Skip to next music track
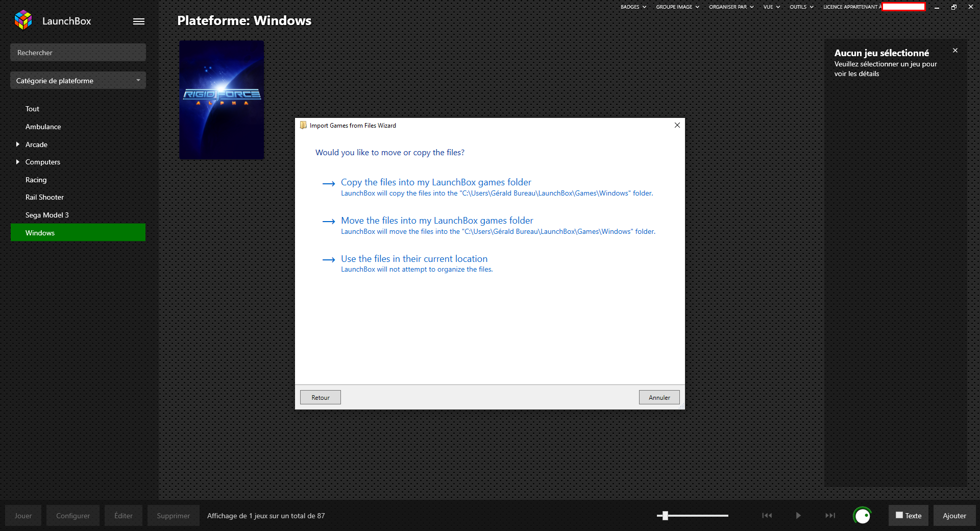The image size is (980, 531). [x=830, y=516]
